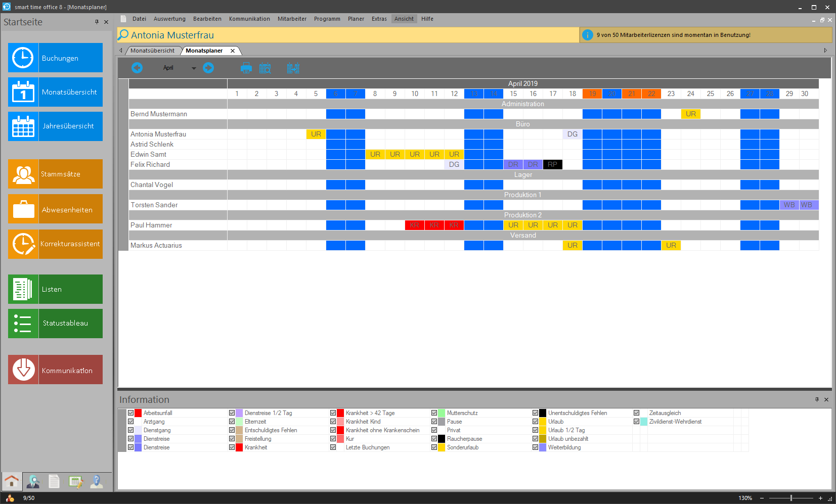Pin the Information panel
836x504 pixels.
[x=817, y=399]
